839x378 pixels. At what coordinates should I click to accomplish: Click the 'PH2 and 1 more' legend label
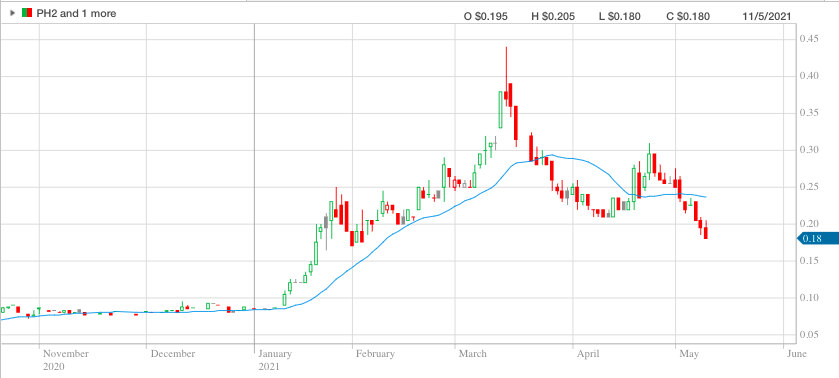coord(76,13)
